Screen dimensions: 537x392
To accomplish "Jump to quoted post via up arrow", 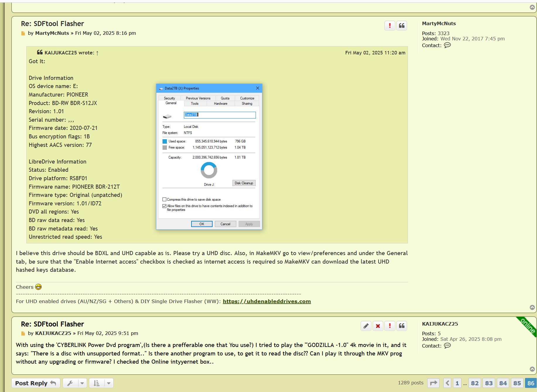I will point(97,53).
